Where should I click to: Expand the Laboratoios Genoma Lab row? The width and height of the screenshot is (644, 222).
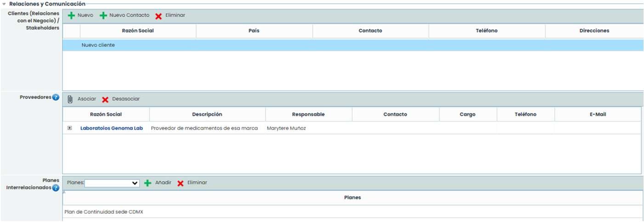coord(70,128)
